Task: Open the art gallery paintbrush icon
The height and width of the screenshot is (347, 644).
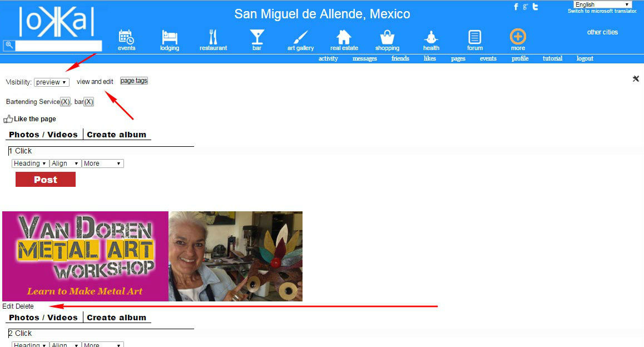Action: (300, 37)
